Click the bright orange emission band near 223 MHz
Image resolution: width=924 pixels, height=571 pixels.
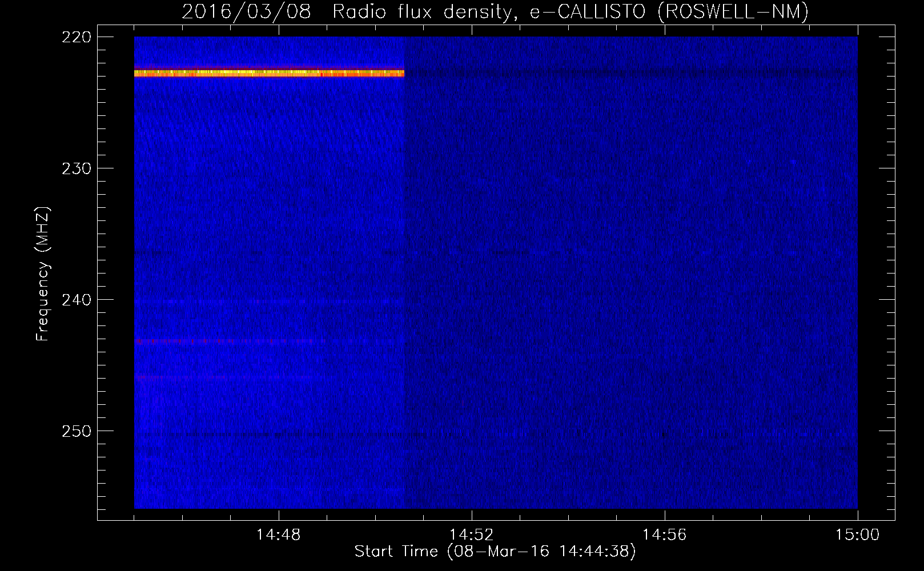[x=269, y=73]
